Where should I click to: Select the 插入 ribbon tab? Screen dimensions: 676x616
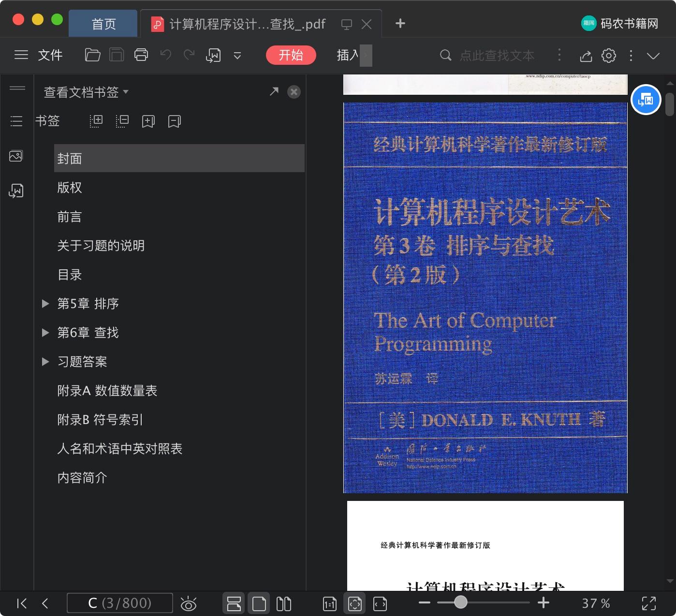pyautogui.click(x=348, y=55)
